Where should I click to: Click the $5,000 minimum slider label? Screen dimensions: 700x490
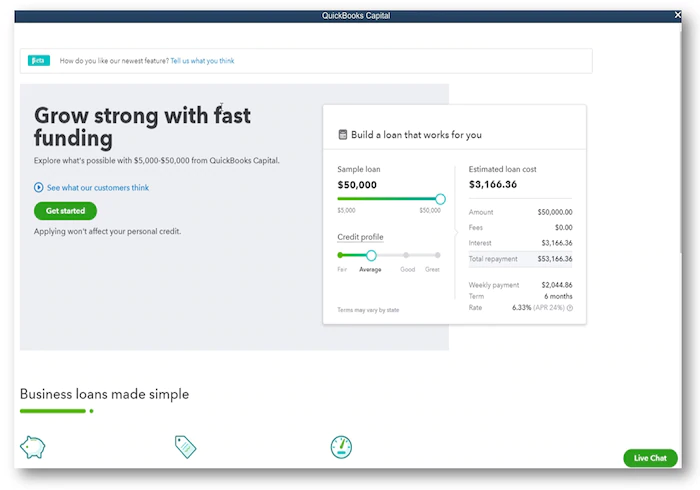[x=346, y=210]
